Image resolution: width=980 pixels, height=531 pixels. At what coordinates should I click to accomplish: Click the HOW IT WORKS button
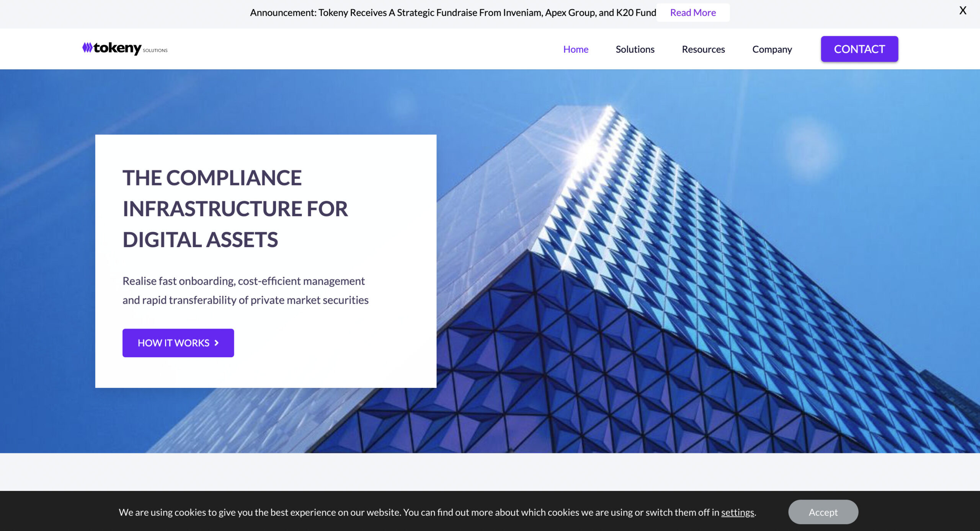tap(177, 343)
